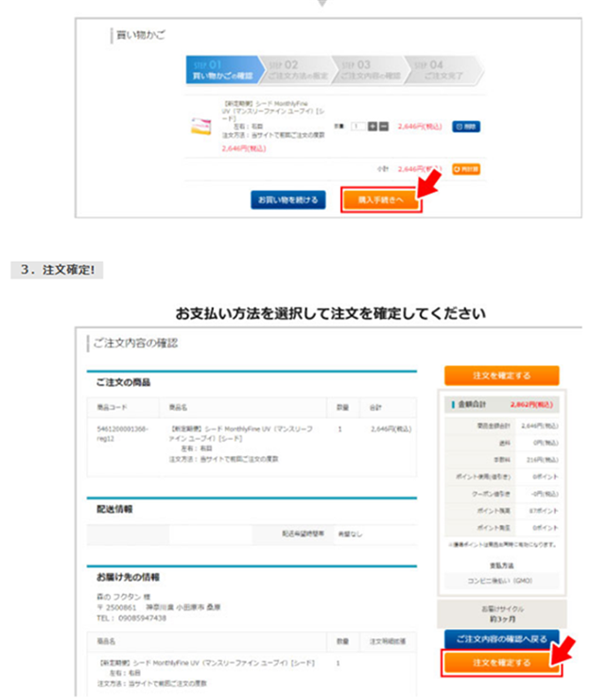
Task: Click お買い物を続ける to continue shopping
Action: pyautogui.click(x=288, y=200)
